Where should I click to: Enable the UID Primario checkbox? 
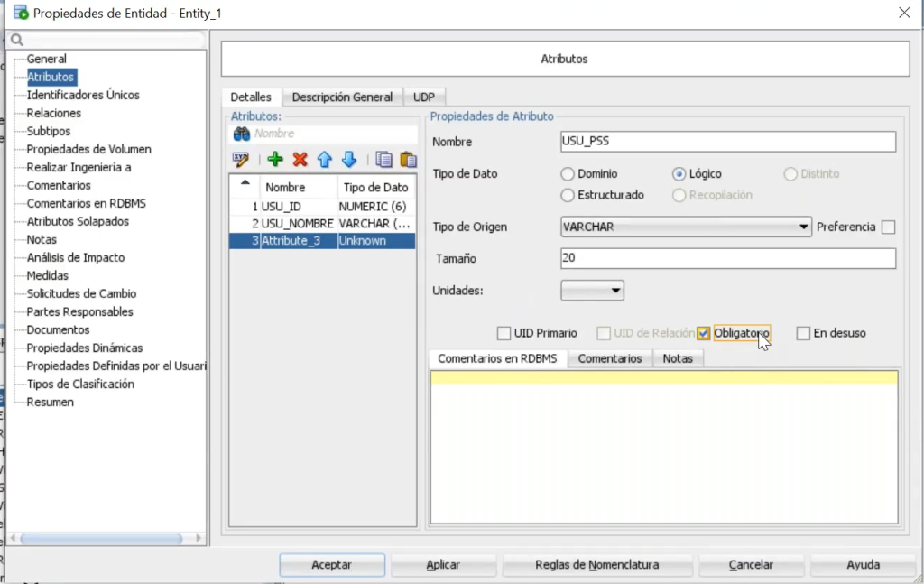point(504,333)
